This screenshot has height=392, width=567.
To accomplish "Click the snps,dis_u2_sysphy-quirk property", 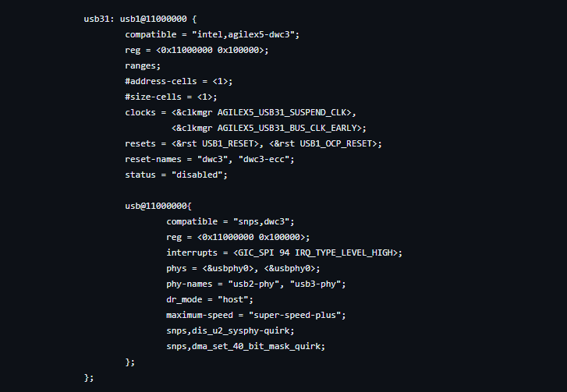I will pos(229,330).
